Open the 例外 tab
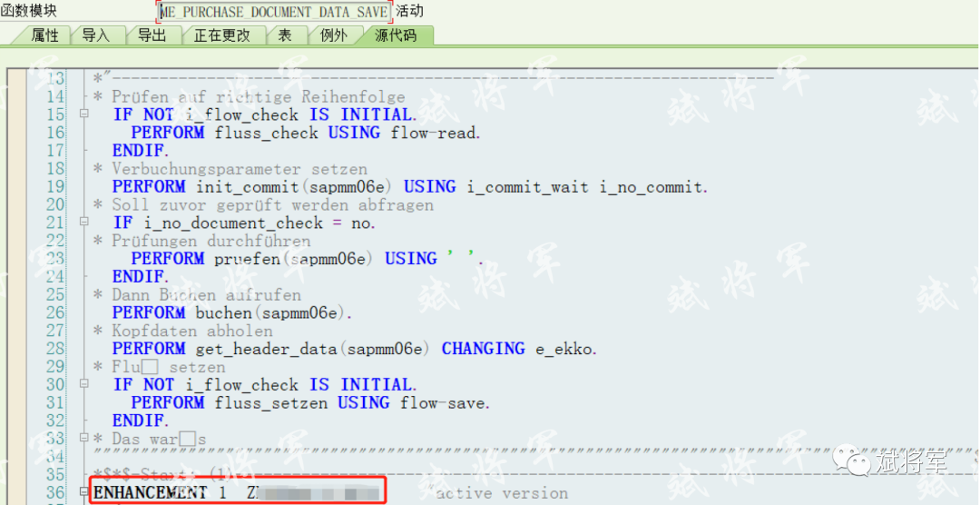Screen dimensions: 980x505 pos(333,35)
